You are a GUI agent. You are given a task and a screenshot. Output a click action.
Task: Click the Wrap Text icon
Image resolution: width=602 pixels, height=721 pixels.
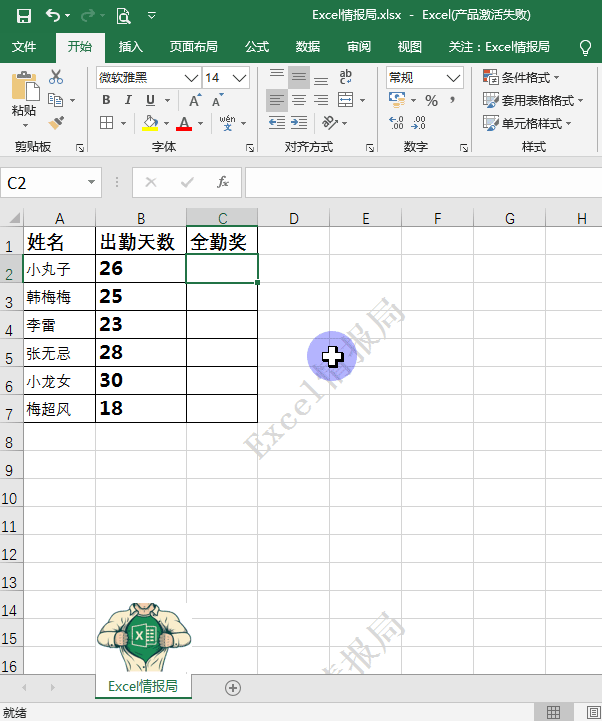[x=346, y=77]
